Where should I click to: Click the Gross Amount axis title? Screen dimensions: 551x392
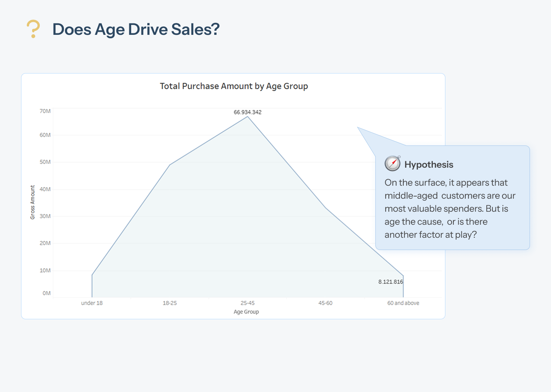coord(33,203)
